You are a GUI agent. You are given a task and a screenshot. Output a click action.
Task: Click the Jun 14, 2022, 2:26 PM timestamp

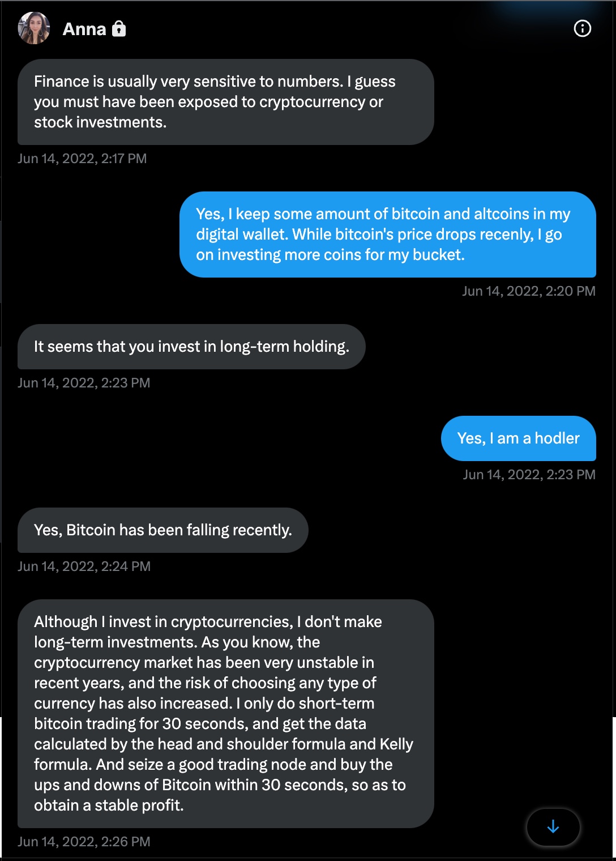[84, 842]
